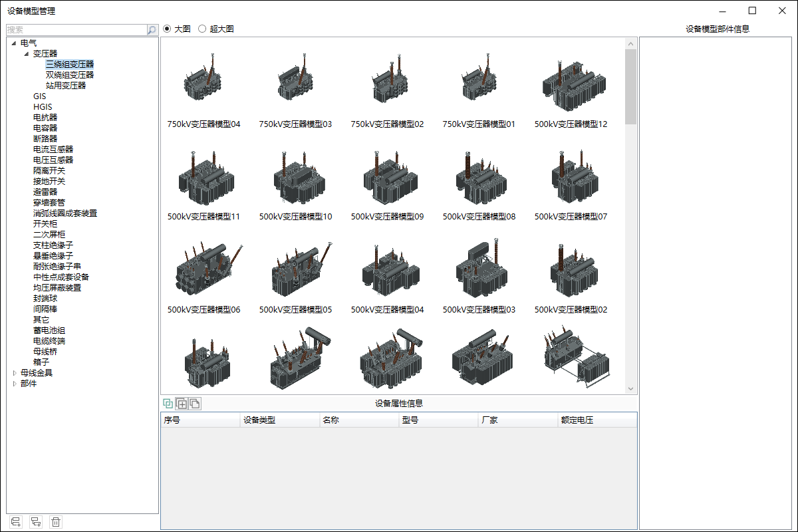Click in the 搜索 search field
The image size is (798, 532).
pos(76,30)
